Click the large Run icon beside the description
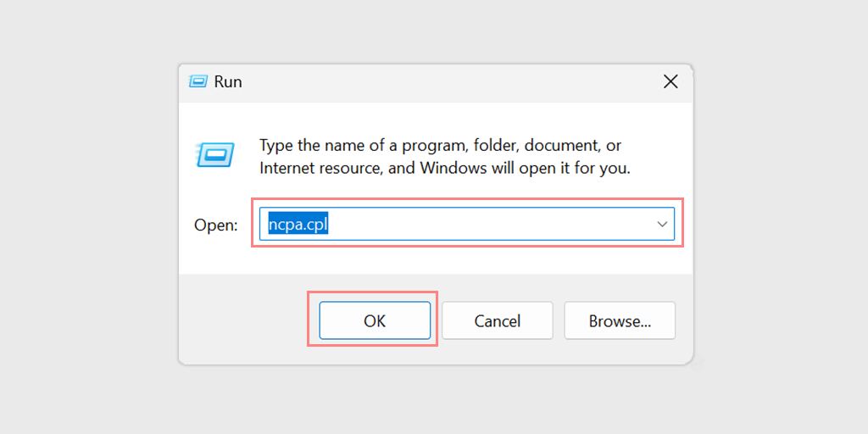The height and width of the screenshot is (434, 868). [x=214, y=154]
